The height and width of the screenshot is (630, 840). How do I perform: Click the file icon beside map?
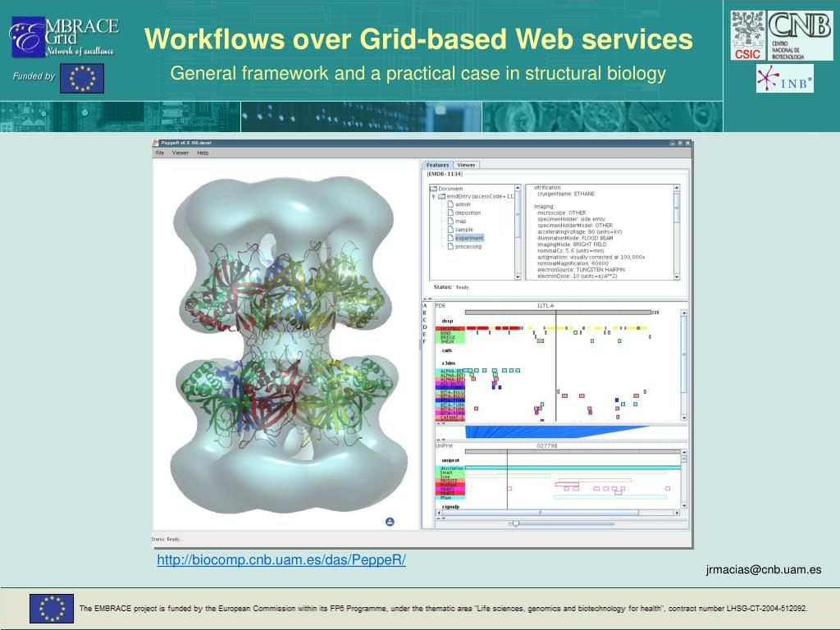(450, 221)
